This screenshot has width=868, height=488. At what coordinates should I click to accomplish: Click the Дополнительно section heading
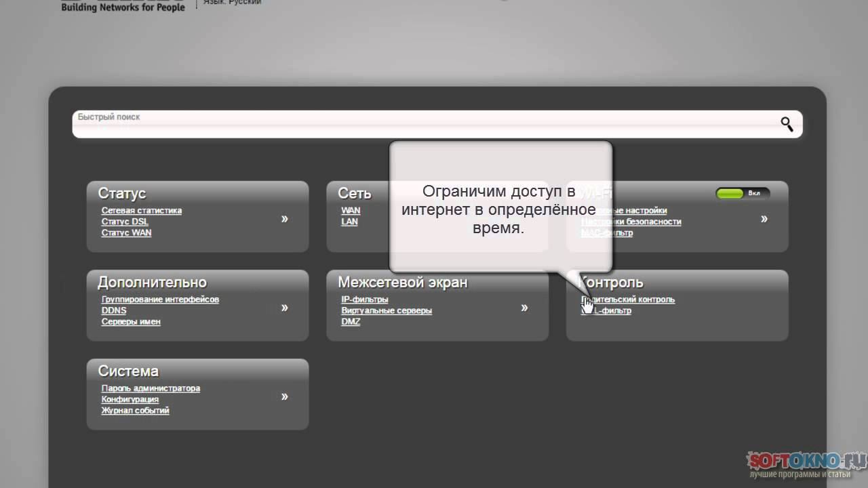(152, 283)
